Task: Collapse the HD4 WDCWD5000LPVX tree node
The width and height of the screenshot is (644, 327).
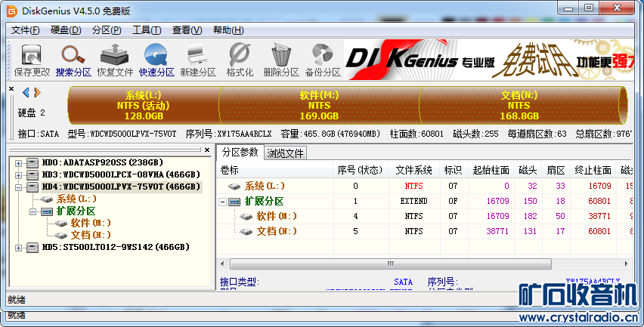Action: [18, 187]
